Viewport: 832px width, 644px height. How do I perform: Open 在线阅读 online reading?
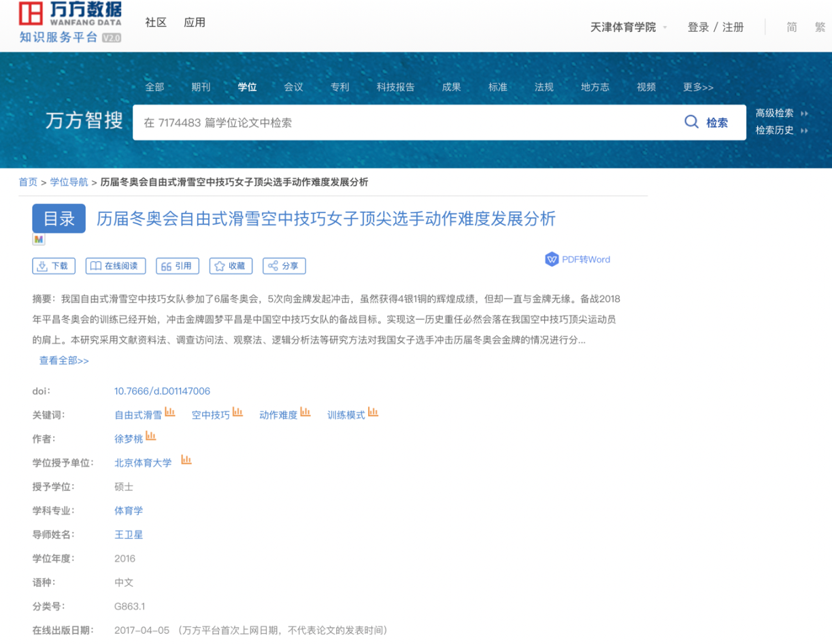(116, 266)
